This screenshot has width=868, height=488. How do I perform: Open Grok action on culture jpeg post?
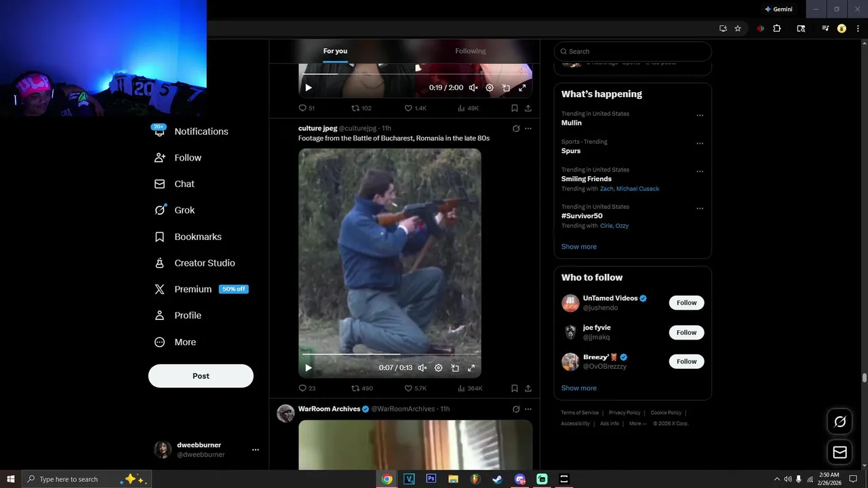click(516, 128)
